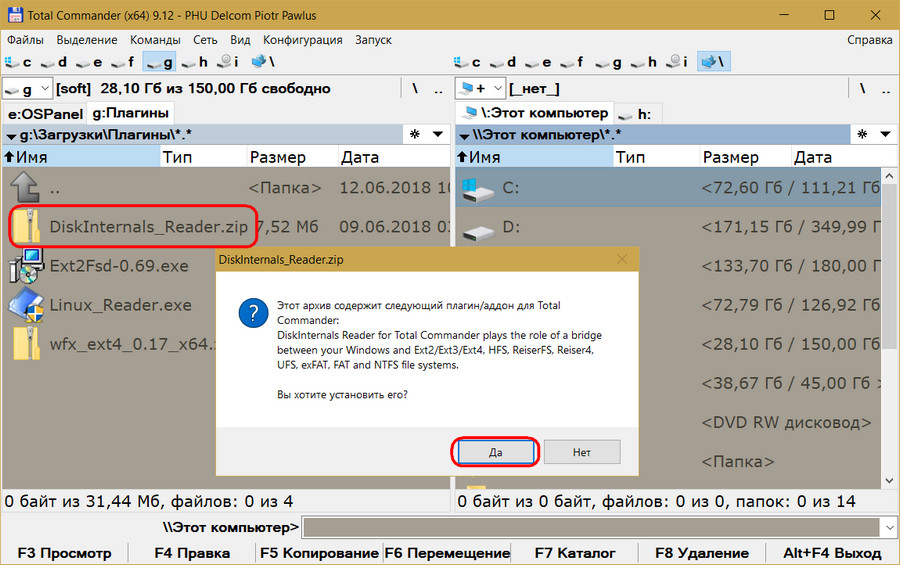Switch to the e:OSPanel tab
This screenshot has width=900, height=565.
pyautogui.click(x=44, y=113)
